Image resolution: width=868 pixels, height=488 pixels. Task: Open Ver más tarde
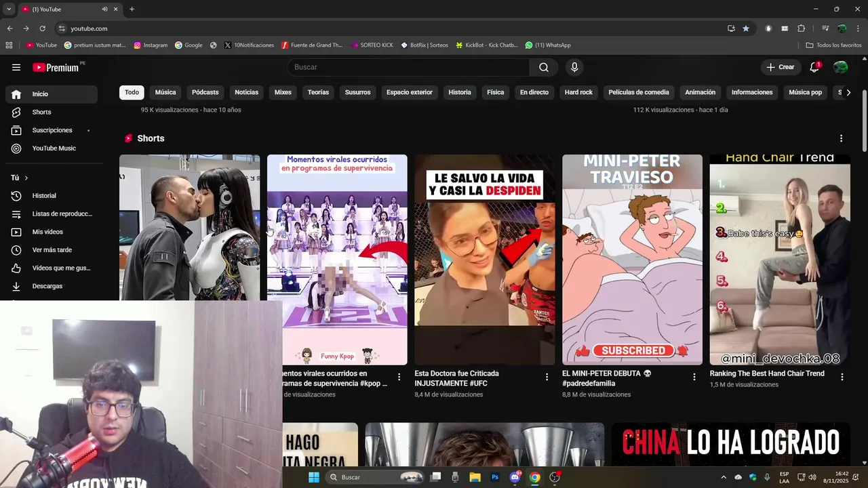(x=52, y=250)
